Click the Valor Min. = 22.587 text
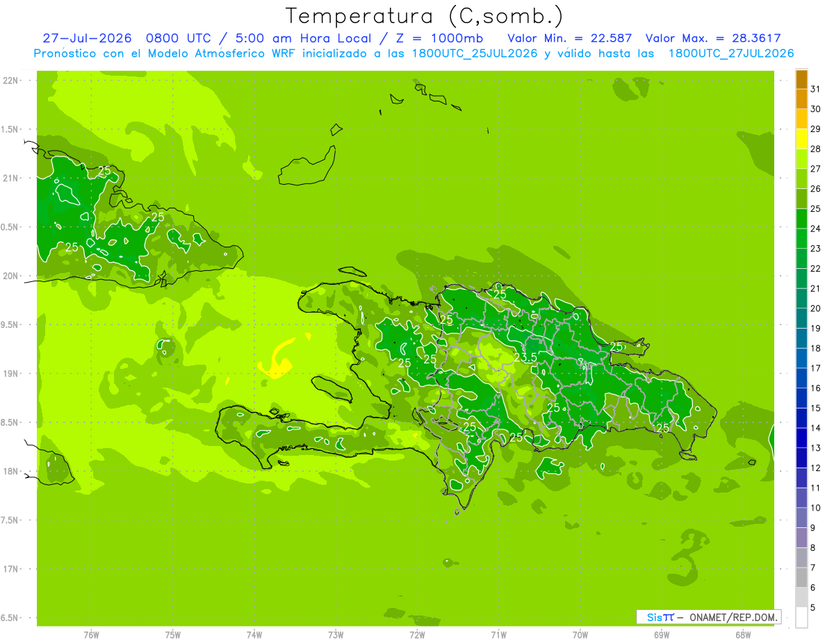Screen dimensions: 834x644 coord(570,38)
